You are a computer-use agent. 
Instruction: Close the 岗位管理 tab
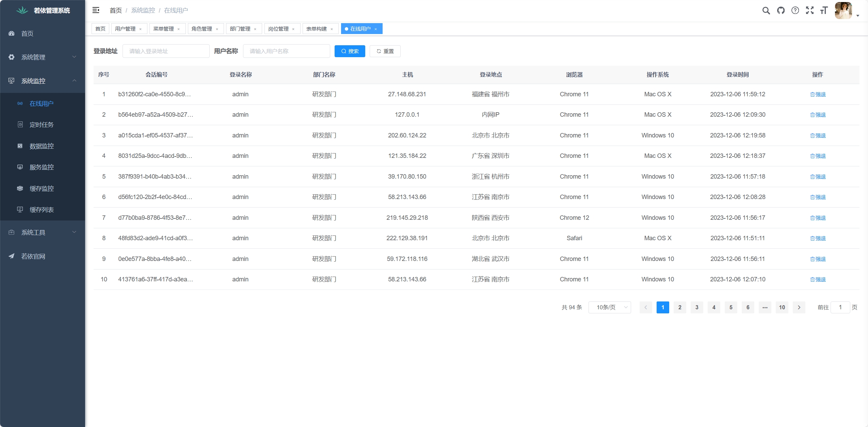click(x=293, y=29)
